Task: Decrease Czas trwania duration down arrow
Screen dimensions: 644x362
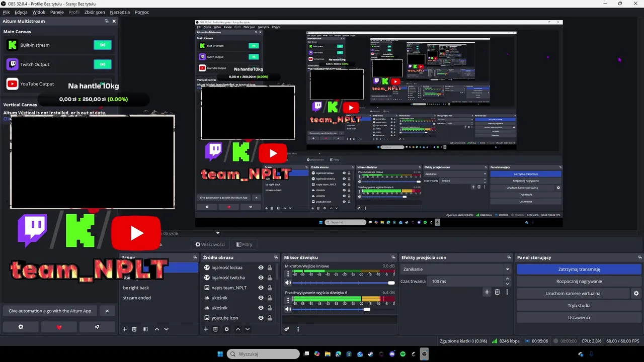Action: [507, 284]
